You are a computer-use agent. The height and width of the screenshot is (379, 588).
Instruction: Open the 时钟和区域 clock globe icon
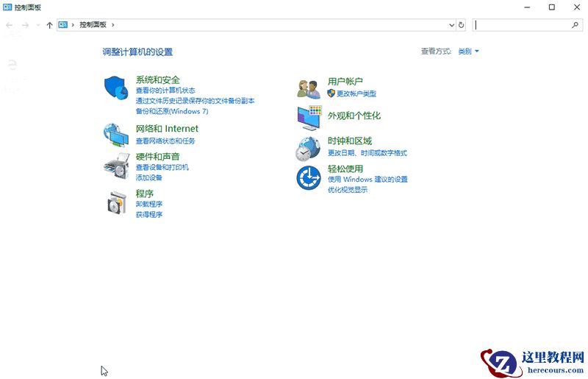click(308, 149)
